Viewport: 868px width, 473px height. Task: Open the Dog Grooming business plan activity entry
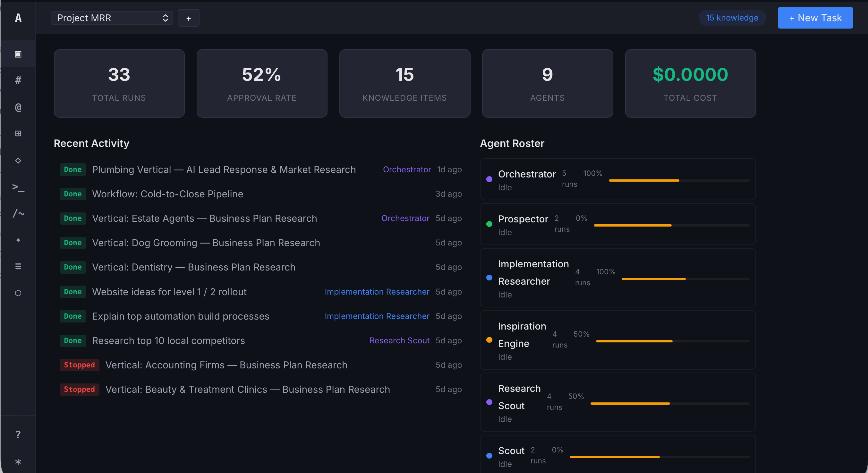point(206,242)
